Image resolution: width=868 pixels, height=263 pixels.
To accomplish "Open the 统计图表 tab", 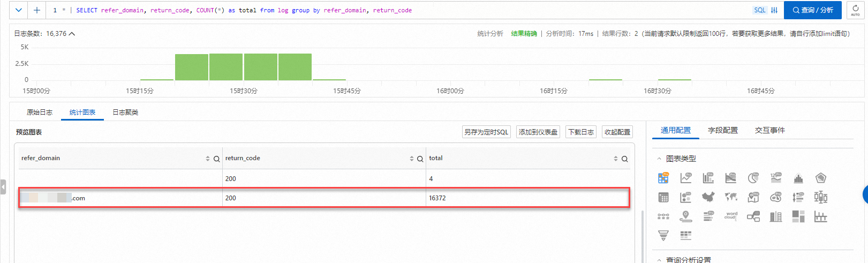I will pos(82,112).
